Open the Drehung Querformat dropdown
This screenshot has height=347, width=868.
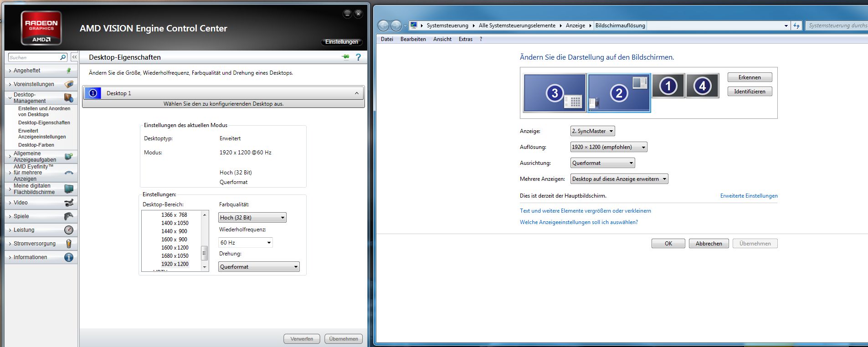[x=259, y=267]
